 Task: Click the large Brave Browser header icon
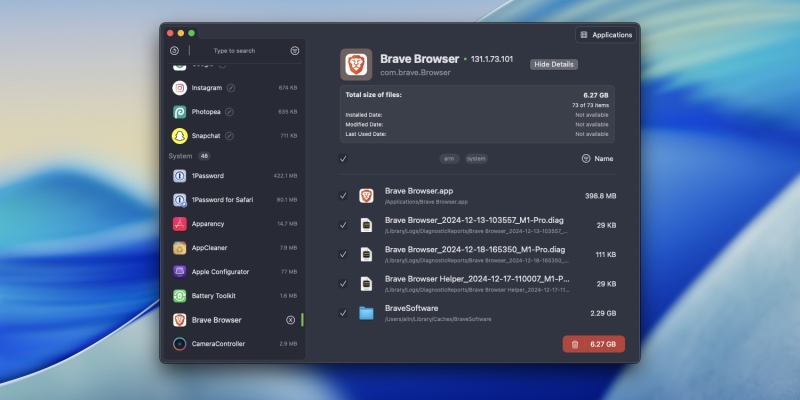356,64
